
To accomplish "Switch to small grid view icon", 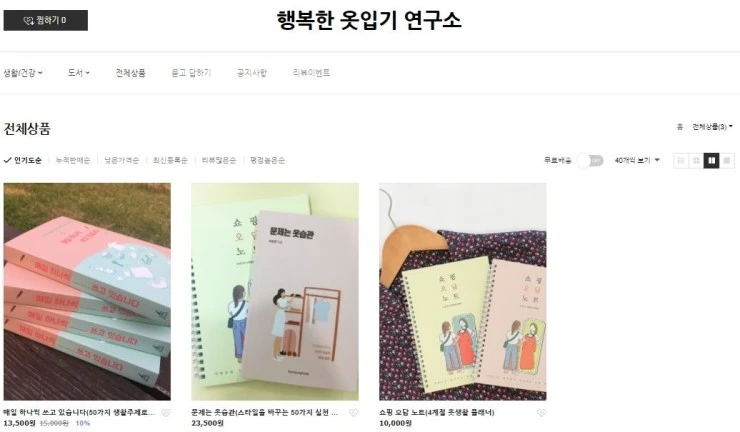I will click(696, 161).
